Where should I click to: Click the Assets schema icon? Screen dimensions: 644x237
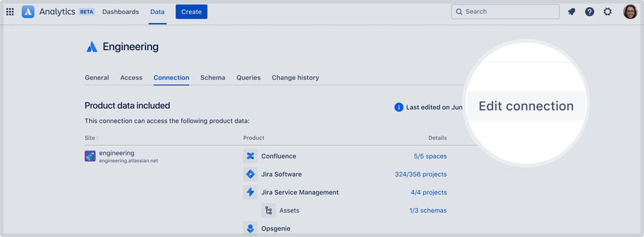pyautogui.click(x=269, y=211)
